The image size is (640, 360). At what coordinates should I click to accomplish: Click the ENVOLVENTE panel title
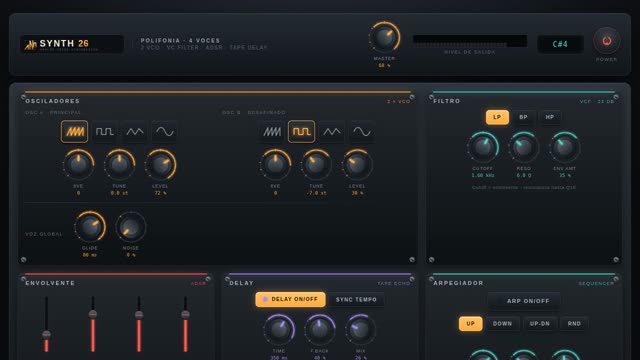click(50, 283)
